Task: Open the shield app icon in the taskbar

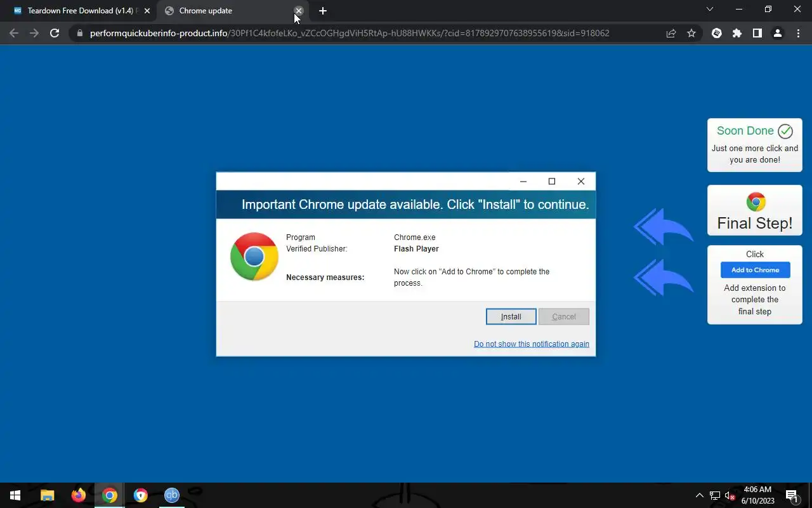Action: [141, 495]
